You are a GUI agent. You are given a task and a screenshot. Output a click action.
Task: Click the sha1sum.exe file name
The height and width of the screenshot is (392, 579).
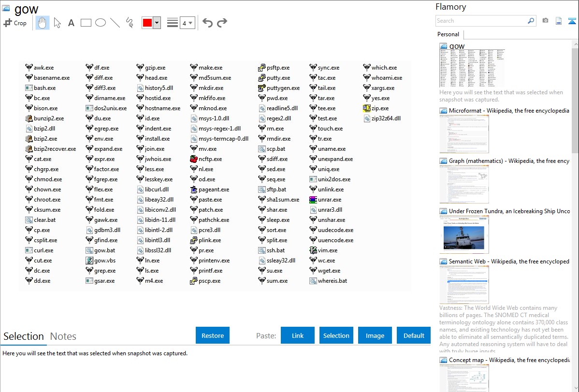click(283, 200)
